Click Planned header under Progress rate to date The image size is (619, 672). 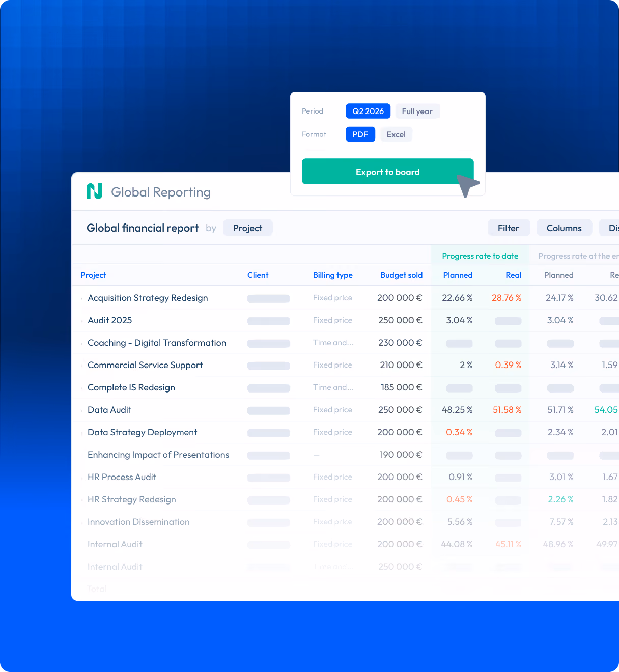[x=458, y=275]
